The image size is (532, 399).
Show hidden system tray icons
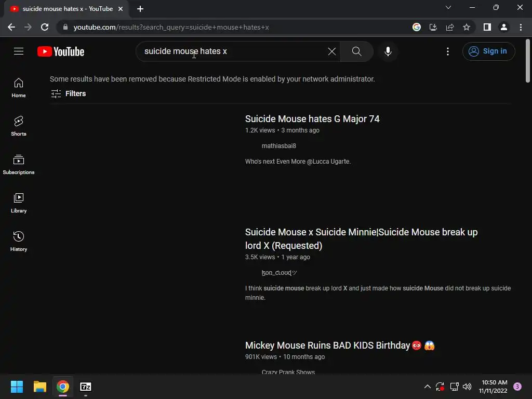pos(428,387)
